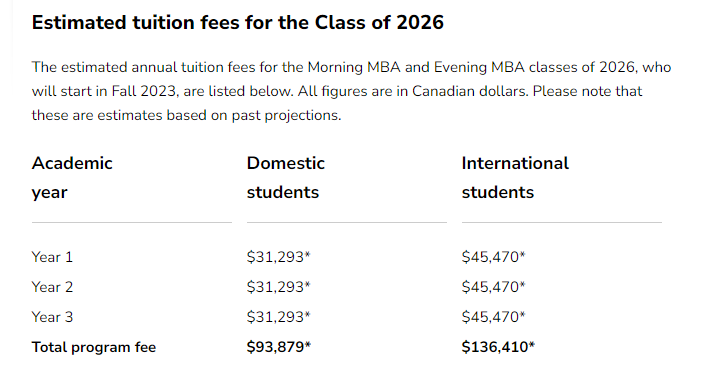Click the international total $136,410
Viewport: 705px width, 373px height.
498,347
